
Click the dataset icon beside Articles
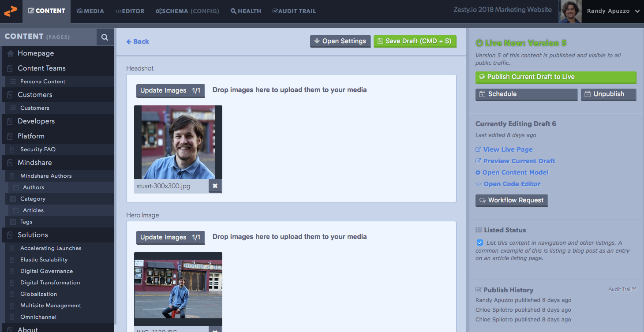[16, 210]
